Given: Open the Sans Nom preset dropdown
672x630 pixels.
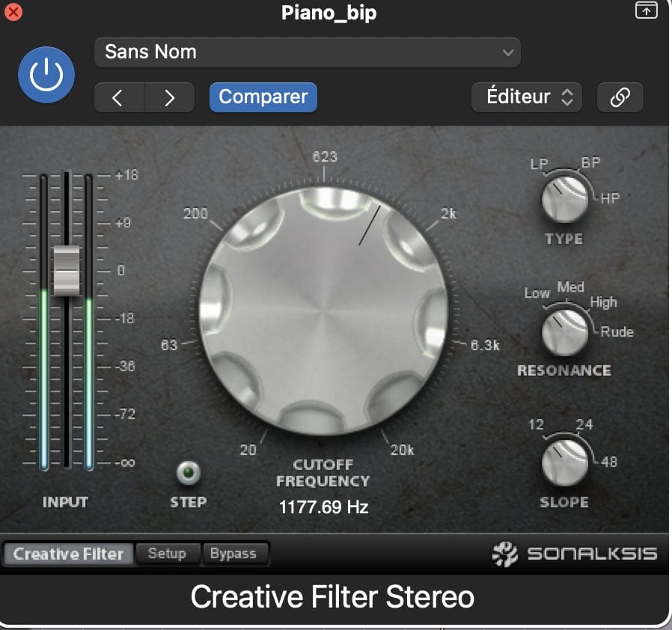Looking at the screenshot, I should 307,52.
